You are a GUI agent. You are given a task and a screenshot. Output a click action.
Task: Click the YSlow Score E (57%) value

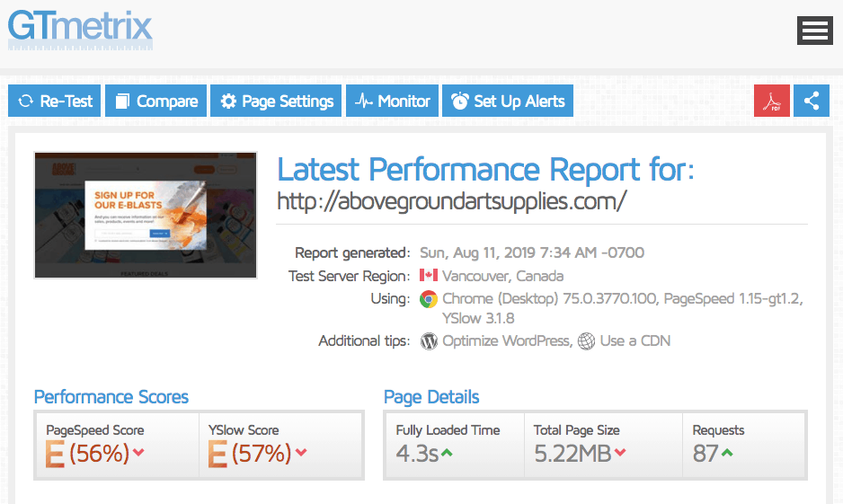pyautogui.click(x=250, y=454)
